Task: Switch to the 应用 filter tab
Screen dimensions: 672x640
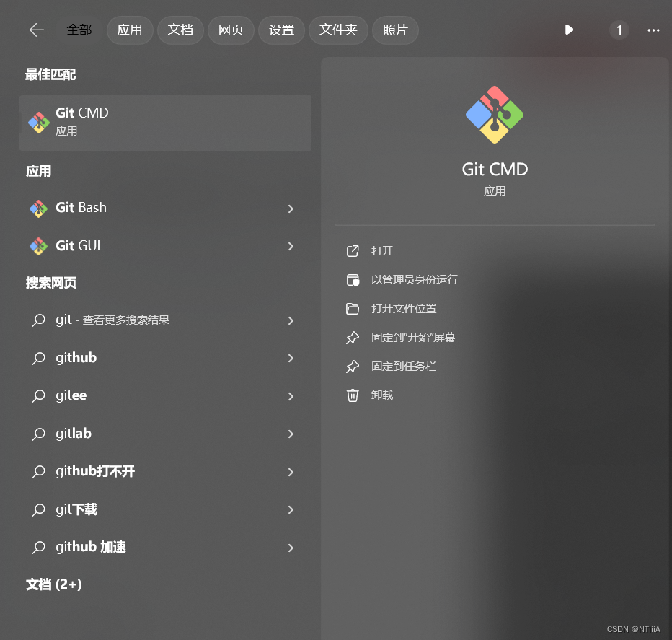Action: 130,30
